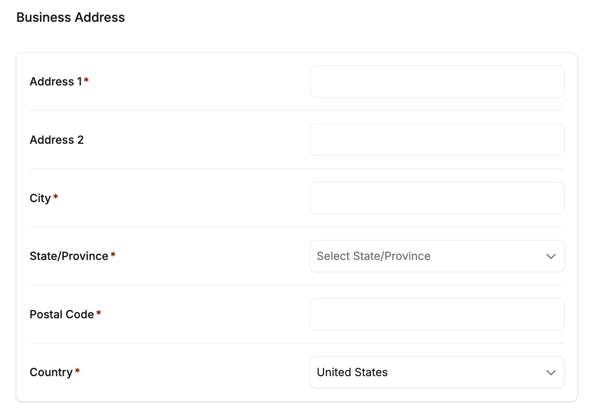Open the United States country dropdown
Viewport: 591px width, 414px height.
pos(437,372)
